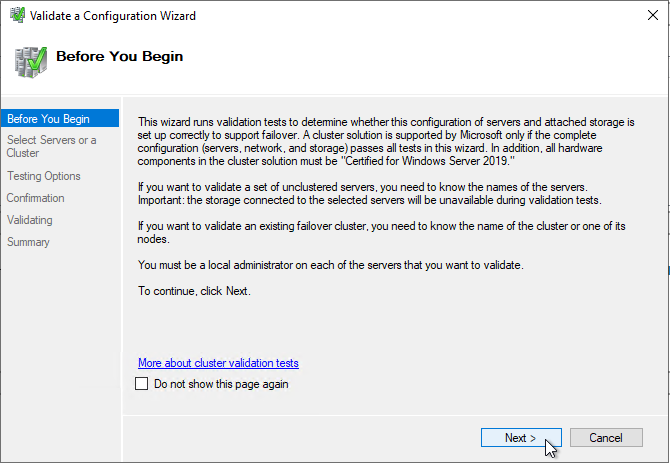Enable Do not show this page again

pyautogui.click(x=141, y=384)
